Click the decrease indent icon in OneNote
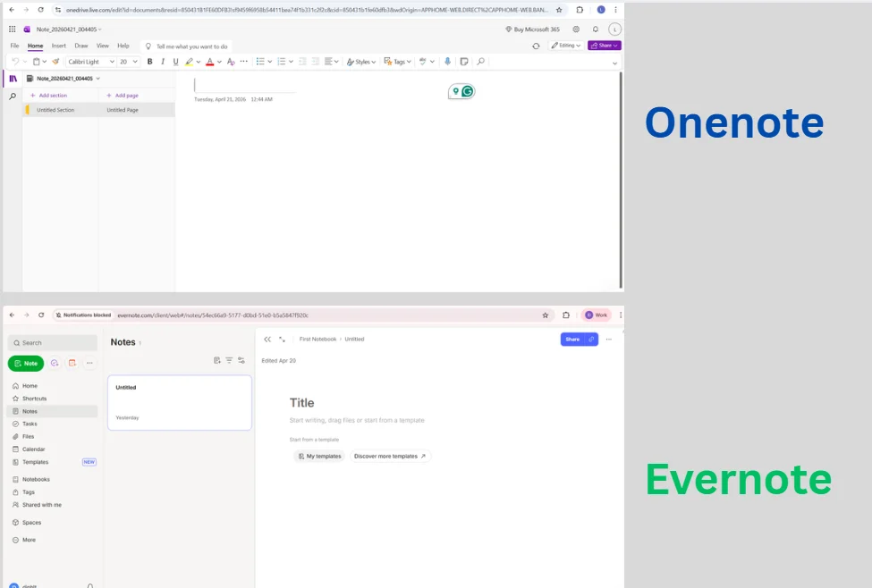This screenshot has height=588, width=872. (302, 62)
